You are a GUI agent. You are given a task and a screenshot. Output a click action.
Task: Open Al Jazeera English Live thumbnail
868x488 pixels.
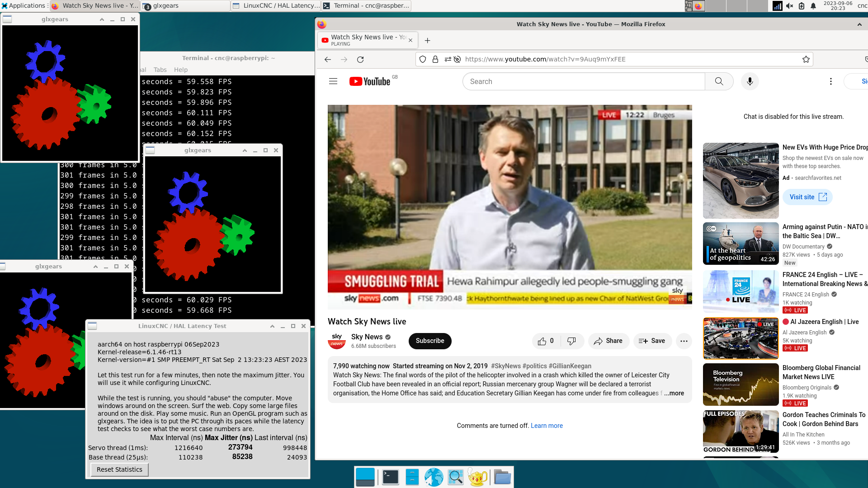tap(741, 338)
